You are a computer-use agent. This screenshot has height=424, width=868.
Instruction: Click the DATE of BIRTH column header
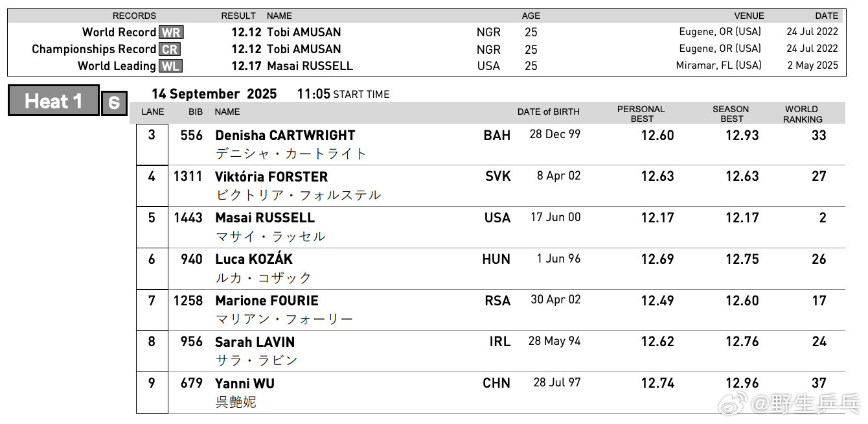(x=548, y=112)
